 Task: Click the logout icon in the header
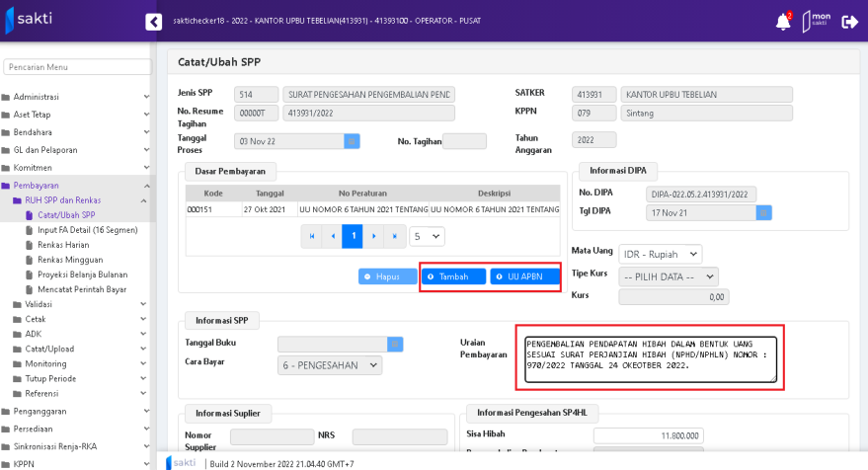[x=849, y=21]
